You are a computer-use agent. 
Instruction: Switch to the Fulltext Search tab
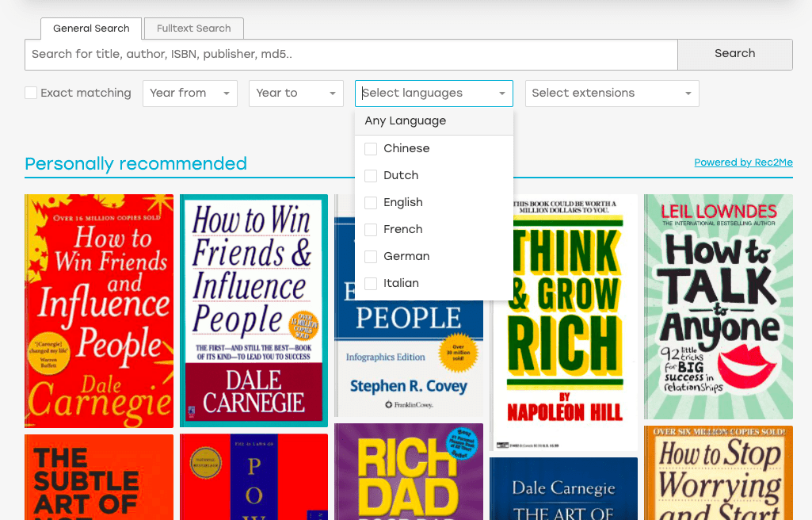(193, 29)
